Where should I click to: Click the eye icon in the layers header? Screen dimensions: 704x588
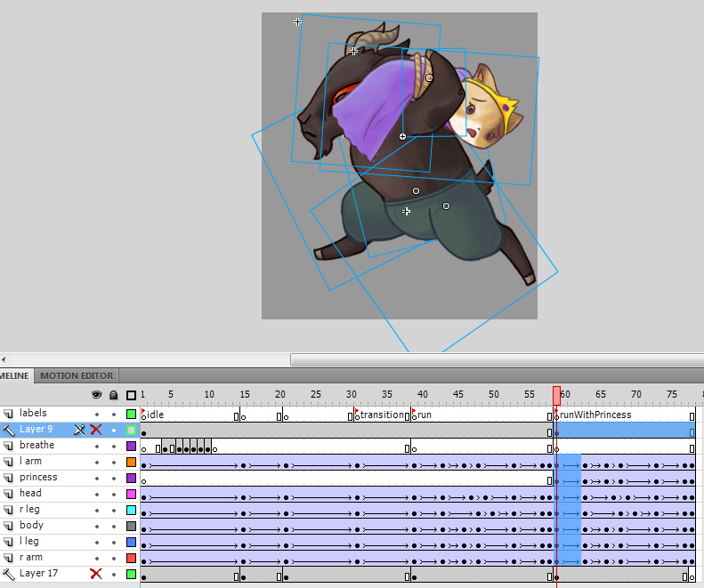(96, 395)
